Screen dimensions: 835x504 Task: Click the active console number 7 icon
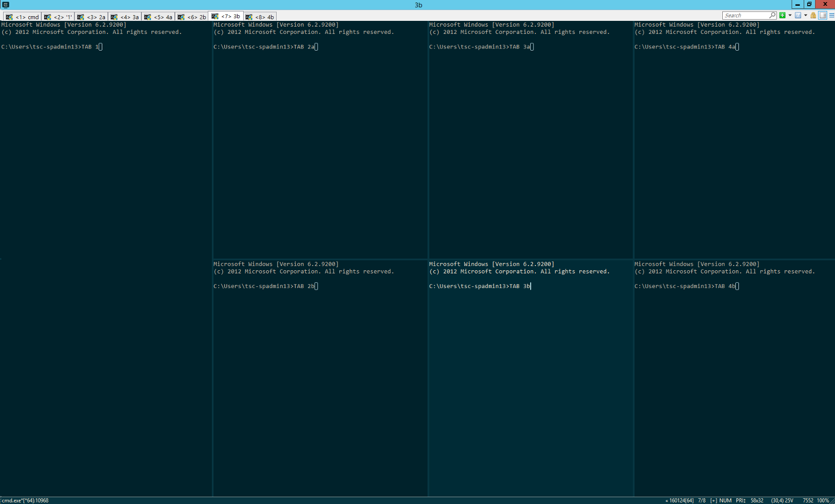[798, 16]
